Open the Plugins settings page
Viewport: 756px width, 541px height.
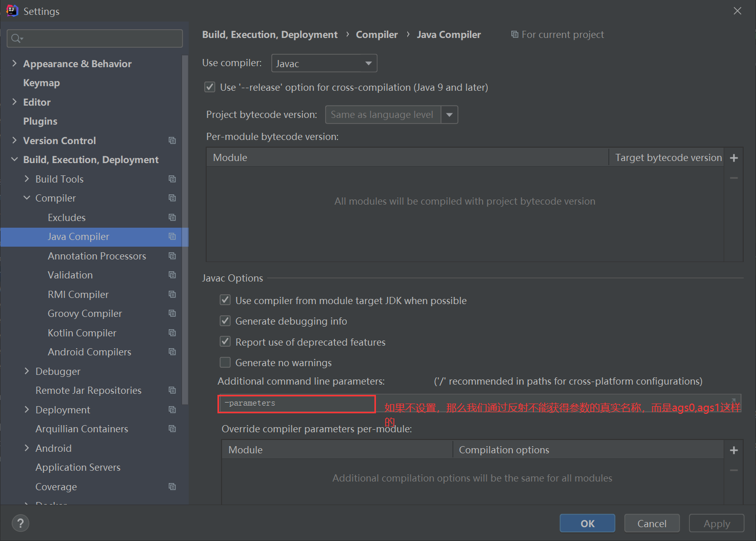click(40, 121)
